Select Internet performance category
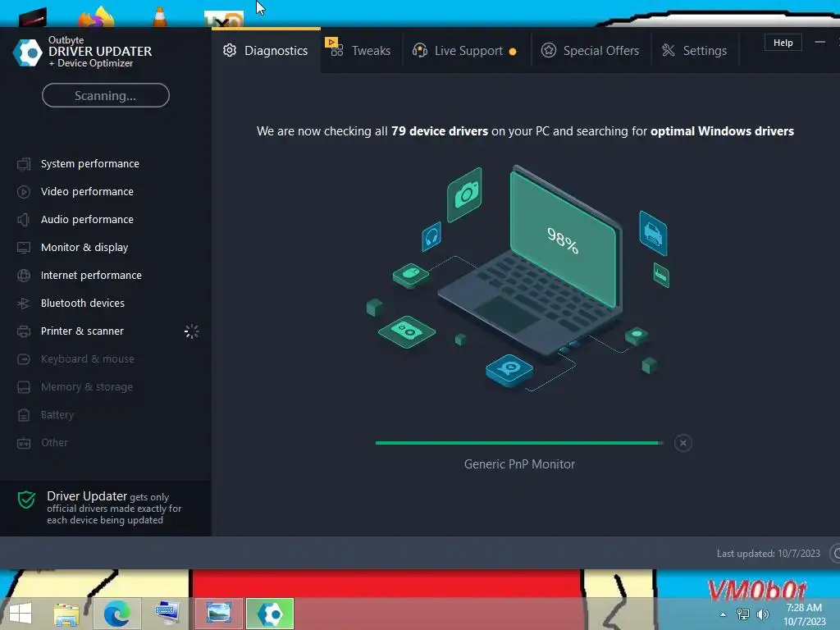Screen dimensions: 840x630 coord(106,276)
